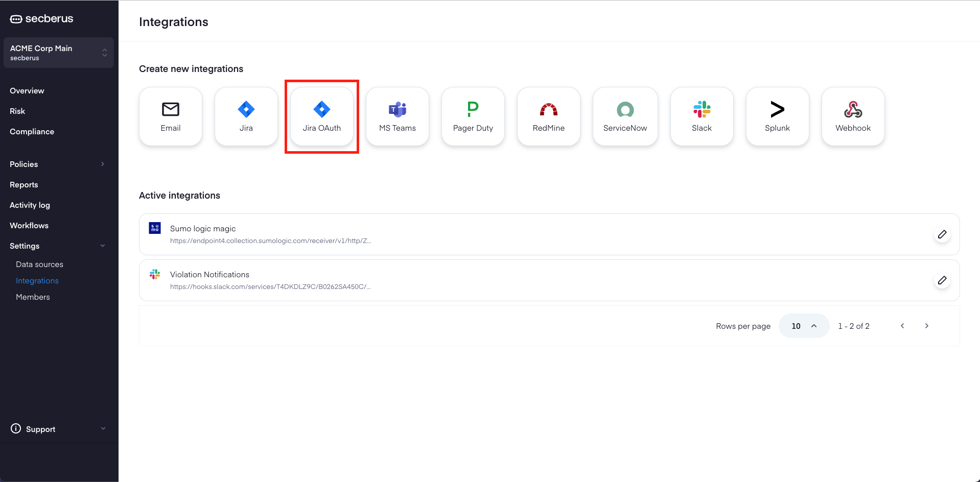The image size is (980, 482).
Task: Select the Jira integration card
Action: 246,116
